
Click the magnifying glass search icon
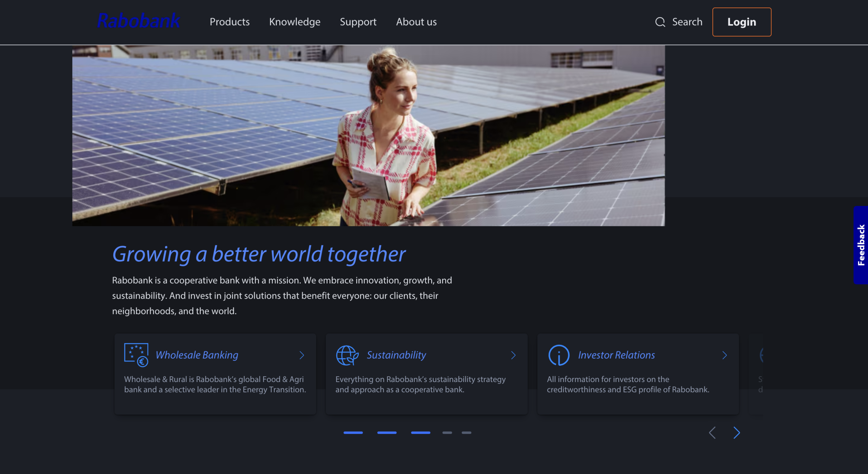click(660, 22)
